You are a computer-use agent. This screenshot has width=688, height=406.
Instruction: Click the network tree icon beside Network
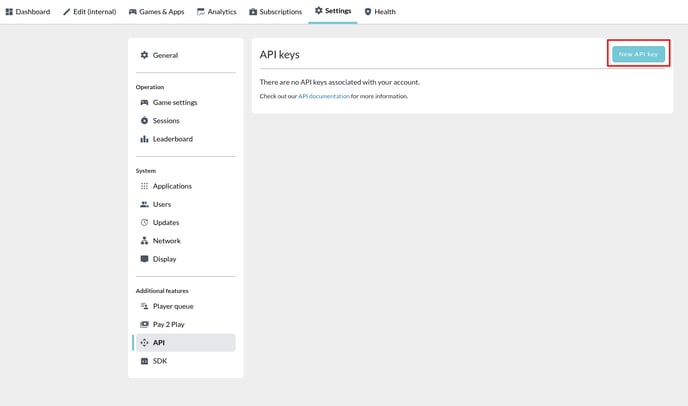[144, 241]
